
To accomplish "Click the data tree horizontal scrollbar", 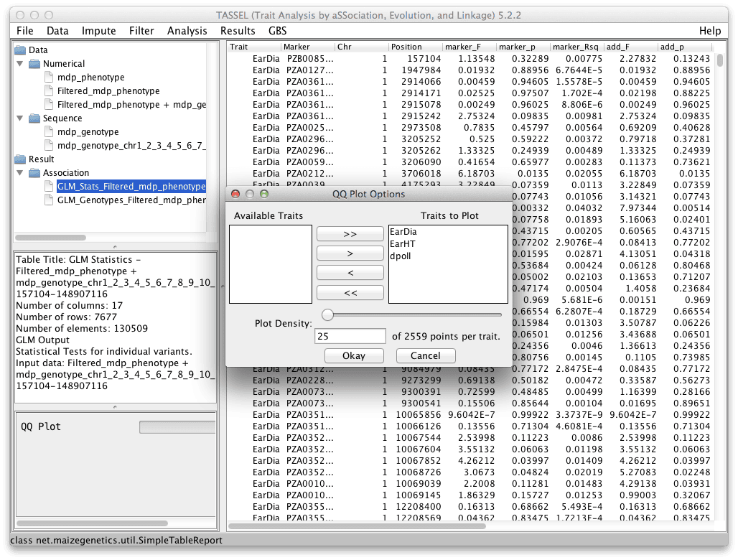I will pos(50,238).
